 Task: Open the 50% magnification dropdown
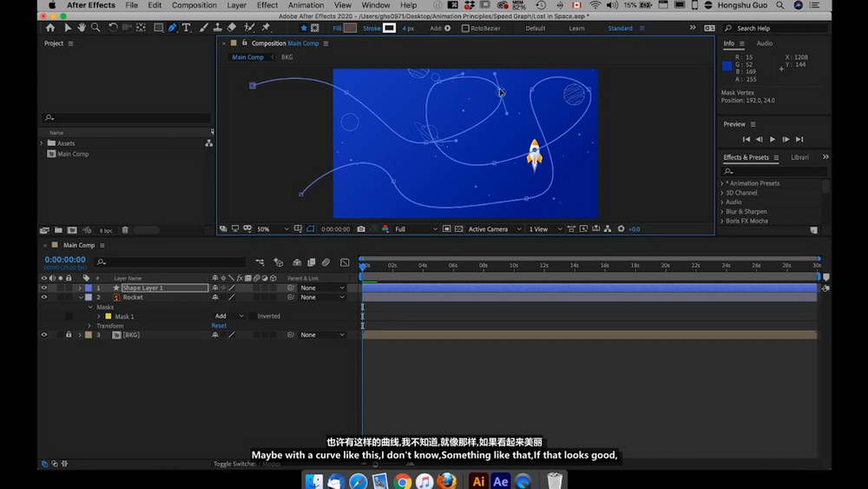click(x=273, y=228)
